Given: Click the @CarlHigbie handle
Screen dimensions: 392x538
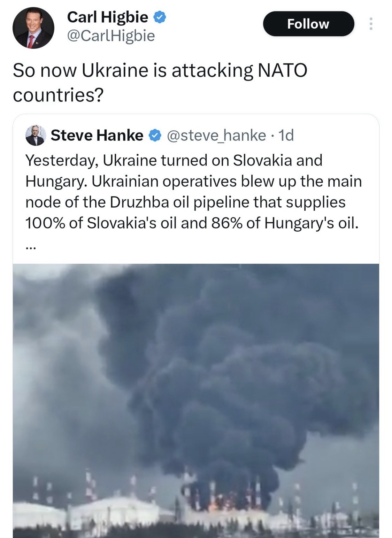Looking at the screenshot, I should click(x=111, y=36).
